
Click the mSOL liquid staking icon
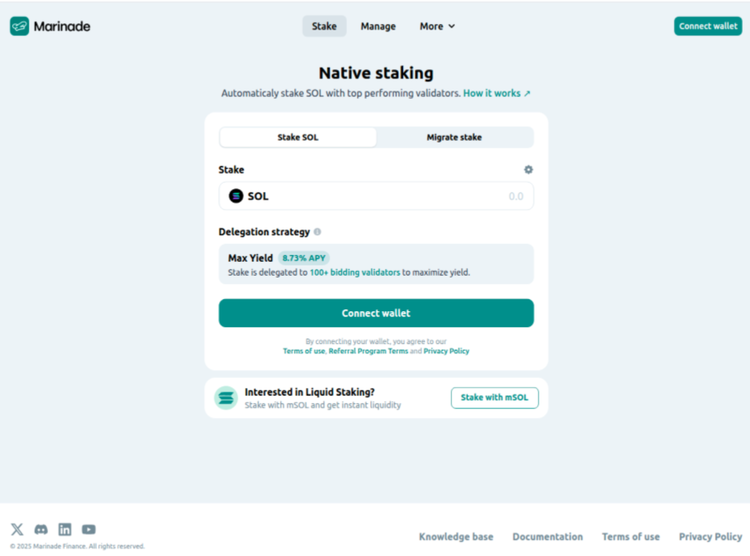[226, 398]
